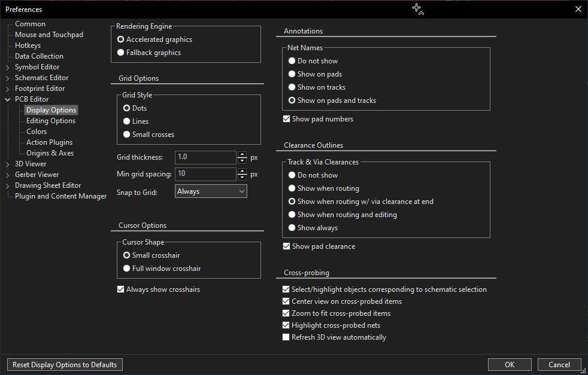Choose Full window crosshair cursor shape
Screen dimensions: 588x375
(x=125, y=268)
